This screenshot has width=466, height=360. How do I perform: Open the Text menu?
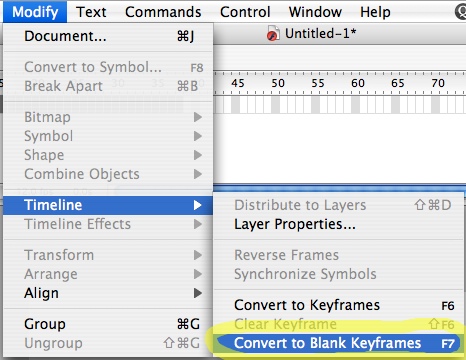[91, 12]
